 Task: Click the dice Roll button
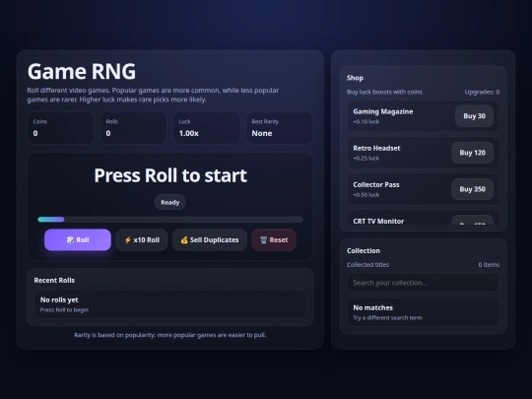tap(78, 239)
